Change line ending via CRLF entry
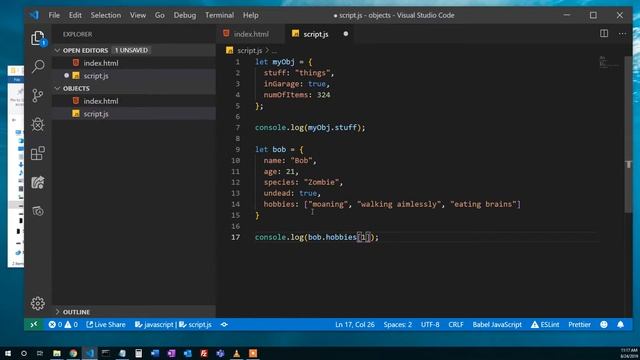The image size is (640, 360). coord(456,324)
